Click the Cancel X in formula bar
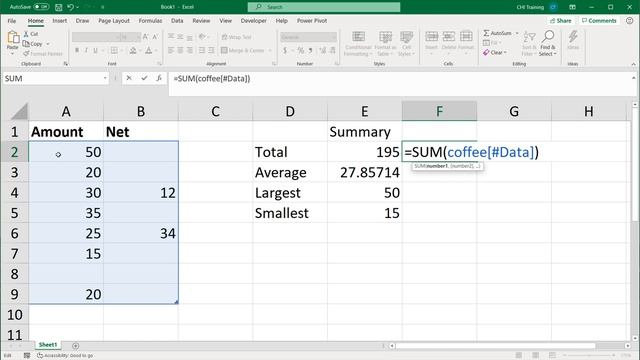Image resolution: width=640 pixels, height=360 pixels. click(129, 78)
